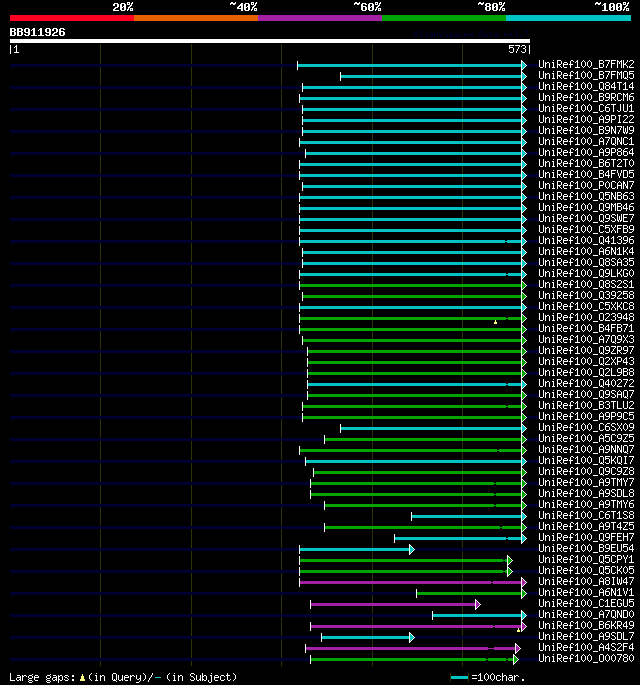
Task: Select the UniRef100_B3TLU2 label
Action: point(586,405)
